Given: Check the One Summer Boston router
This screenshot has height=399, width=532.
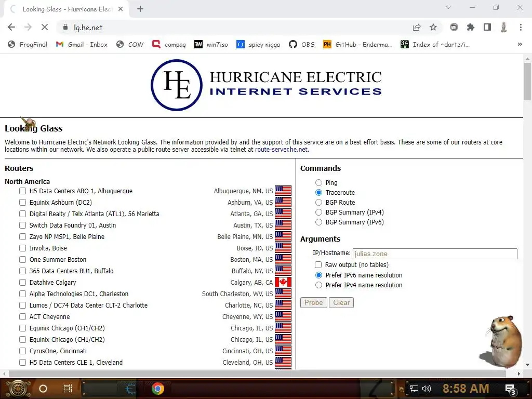Looking at the screenshot, I should pyautogui.click(x=22, y=260).
